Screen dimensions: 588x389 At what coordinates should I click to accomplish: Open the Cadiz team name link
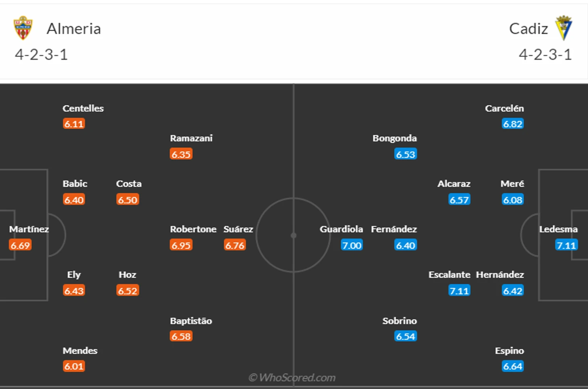coord(528,29)
